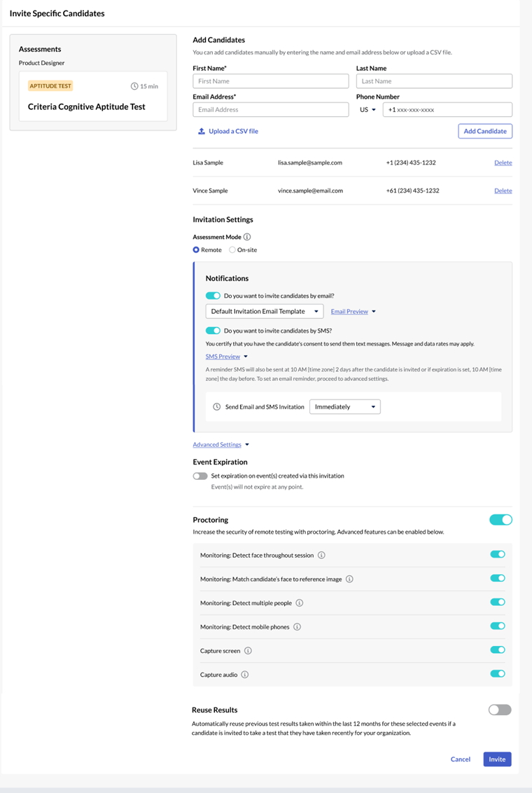Expand the arrow next to SMS Preview
Screen dimensions: 532x793
246,357
